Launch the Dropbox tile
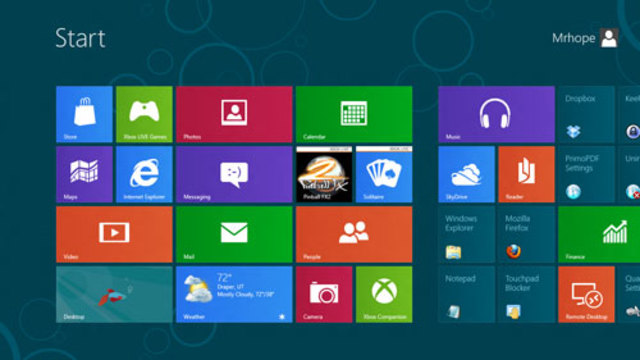This screenshot has width=640, height=360. [x=587, y=114]
